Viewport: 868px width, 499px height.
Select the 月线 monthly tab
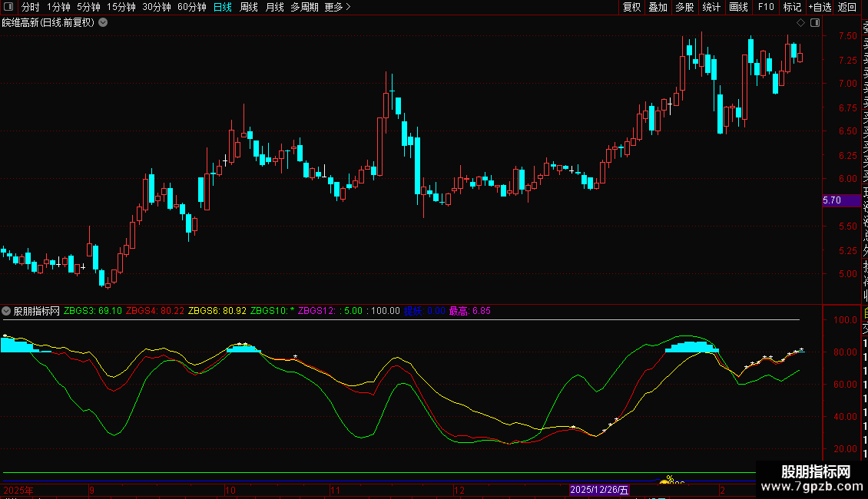click(274, 8)
